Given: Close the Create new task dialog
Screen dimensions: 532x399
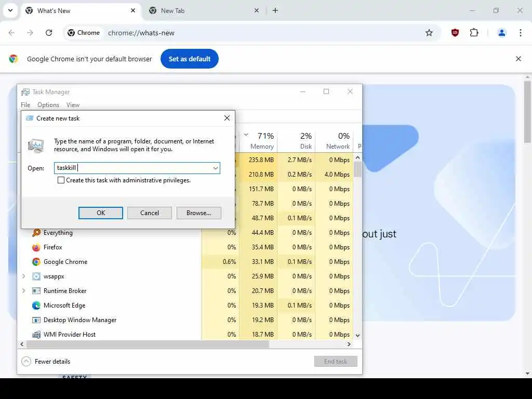Looking at the screenshot, I should [227, 118].
